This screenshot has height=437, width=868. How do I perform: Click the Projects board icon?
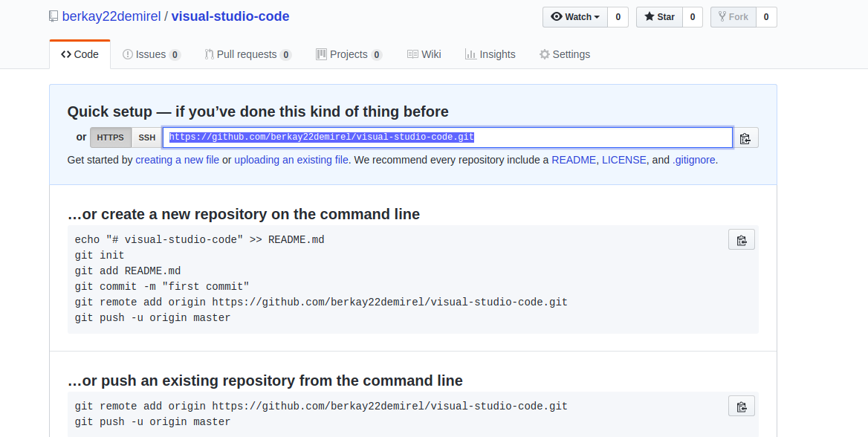[320, 54]
